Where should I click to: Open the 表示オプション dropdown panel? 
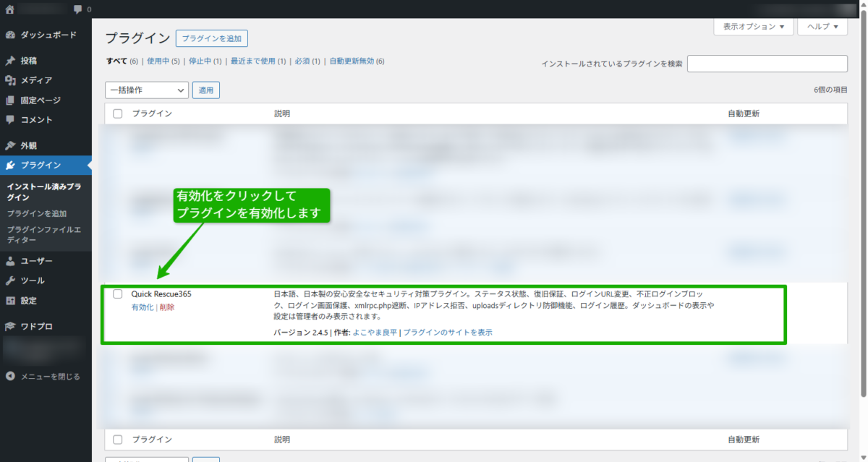point(753,25)
